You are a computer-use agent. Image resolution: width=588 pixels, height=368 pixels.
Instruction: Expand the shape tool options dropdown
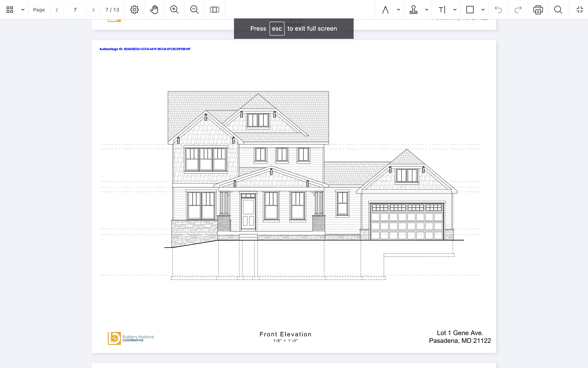483,10
